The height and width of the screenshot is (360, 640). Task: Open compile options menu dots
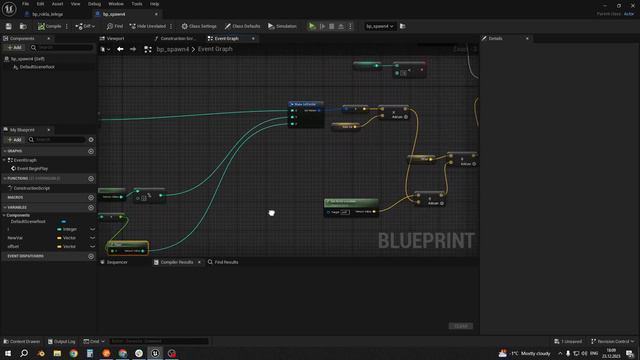(x=67, y=26)
